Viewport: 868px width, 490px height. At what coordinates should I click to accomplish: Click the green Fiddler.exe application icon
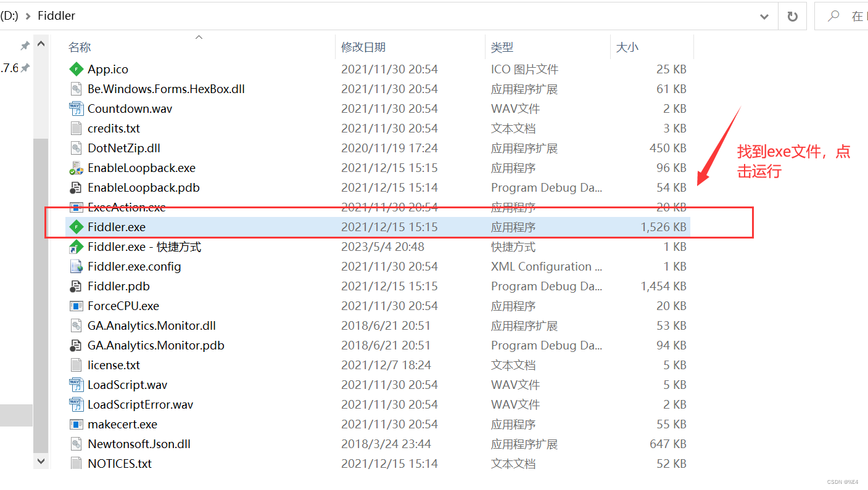[76, 227]
